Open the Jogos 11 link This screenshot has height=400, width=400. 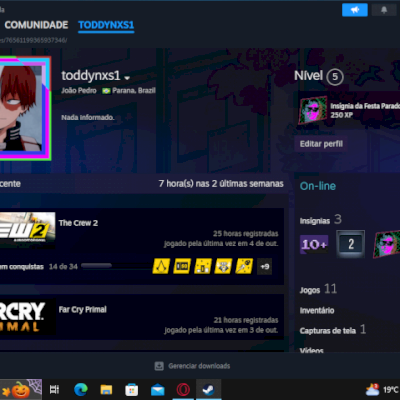click(x=318, y=289)
